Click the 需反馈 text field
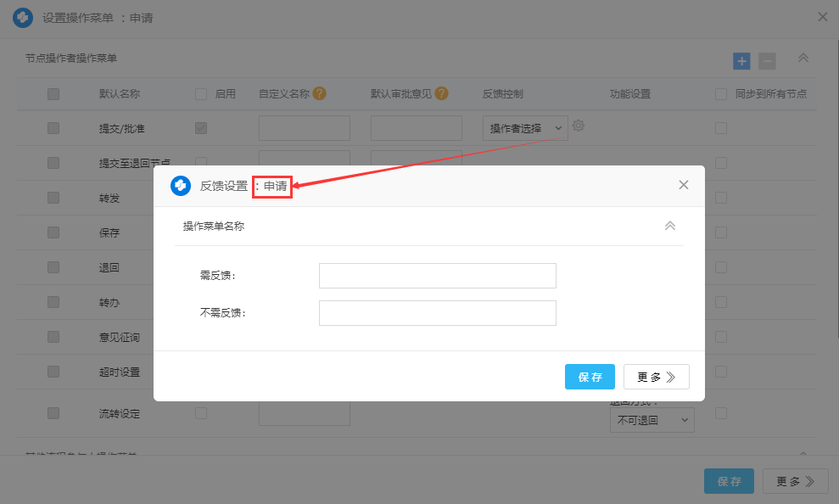839x504 pixels. 437,276
